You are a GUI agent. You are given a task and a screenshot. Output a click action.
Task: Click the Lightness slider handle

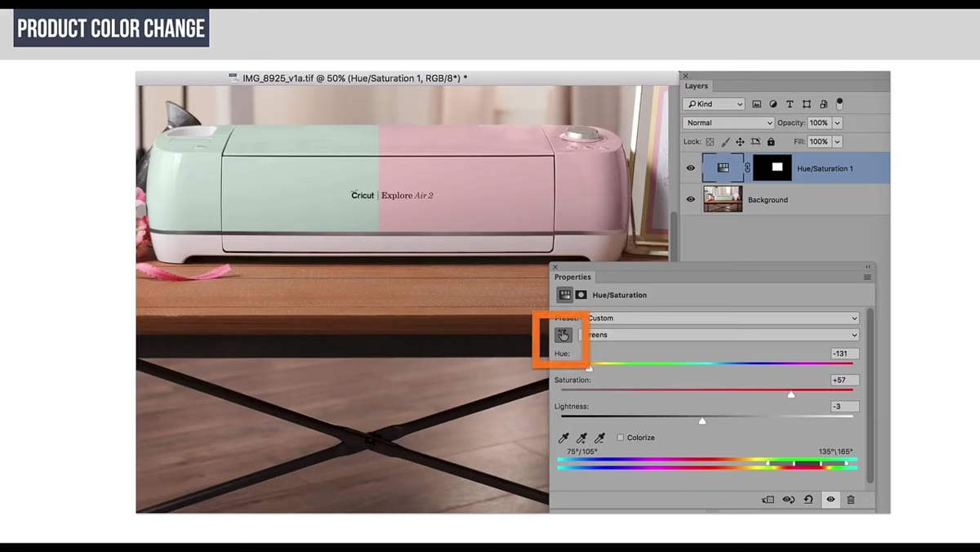tap(702, 421)
